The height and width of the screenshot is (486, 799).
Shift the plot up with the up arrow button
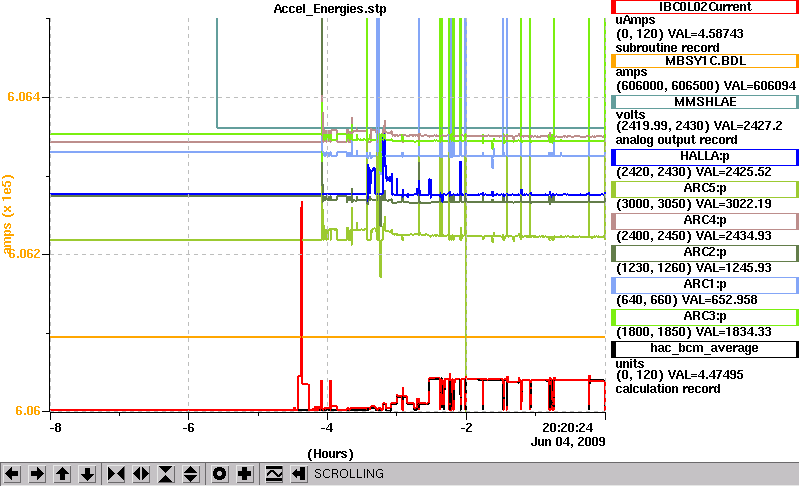tap(63, 474)
